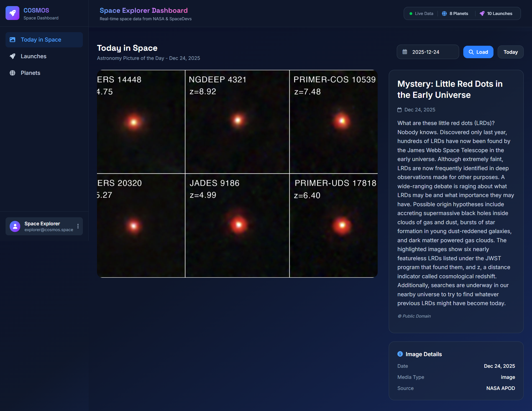Image resolution: width=532 pixels, height=411 pixels.
Task: Click the green Live Data status dot
Action: tap(411, 14)
